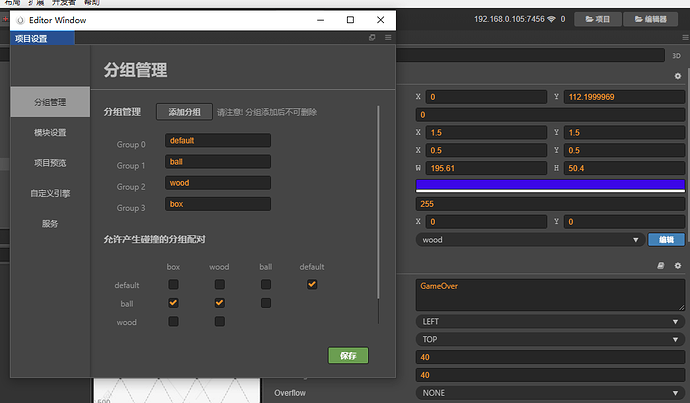This screenshot has height=403, width=690.
Task: Click the green 保存 button
Action: tap(348, 355)
